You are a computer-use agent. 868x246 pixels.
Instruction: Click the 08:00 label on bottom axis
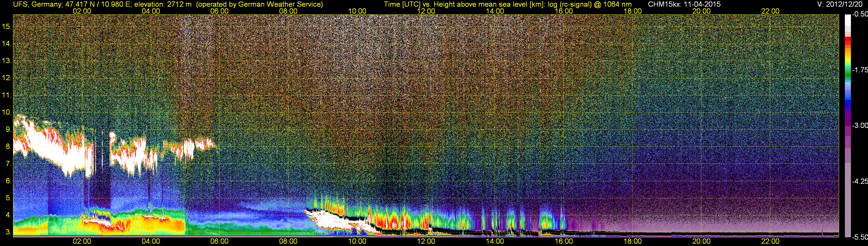coord(288,241)
